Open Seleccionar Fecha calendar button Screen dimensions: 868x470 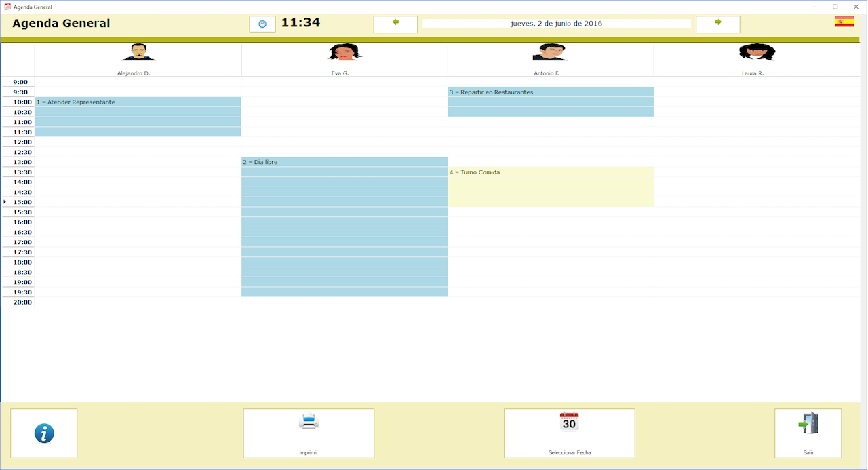(569, 433)
